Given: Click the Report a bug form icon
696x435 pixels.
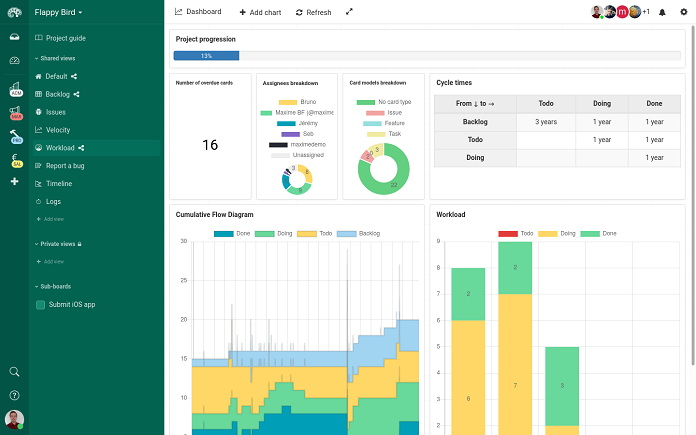Looking at the screenshot, I should (x=39, y=166).
